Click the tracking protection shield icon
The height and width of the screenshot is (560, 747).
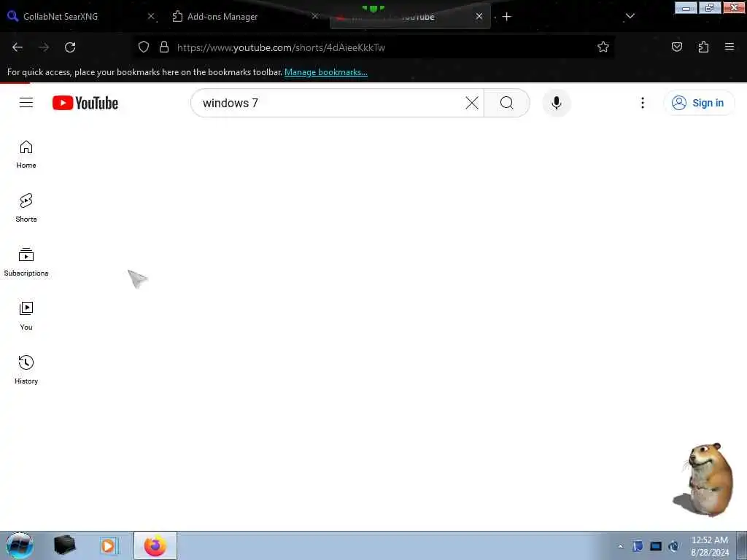(x=144, y=47)
